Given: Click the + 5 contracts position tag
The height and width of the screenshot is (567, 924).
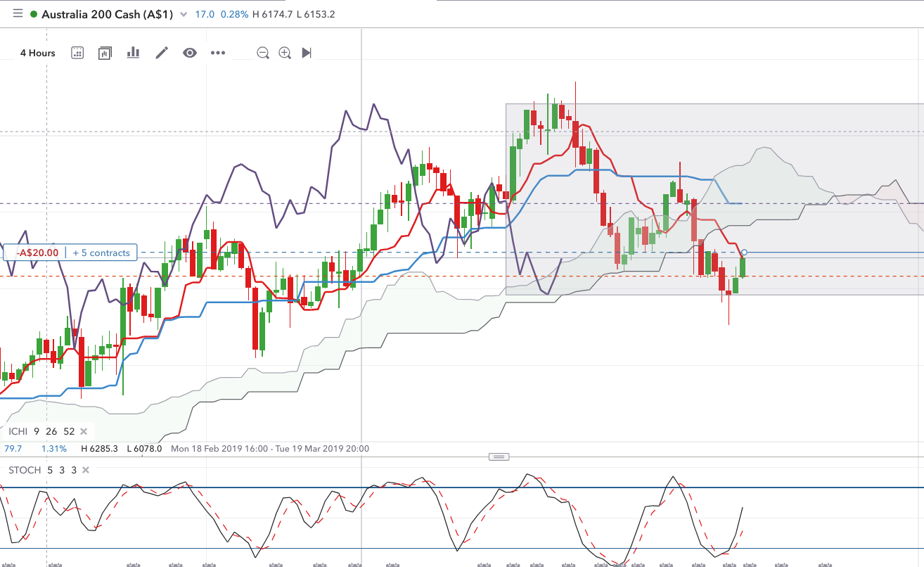Looking at the screenshot, I should [101, 253].
